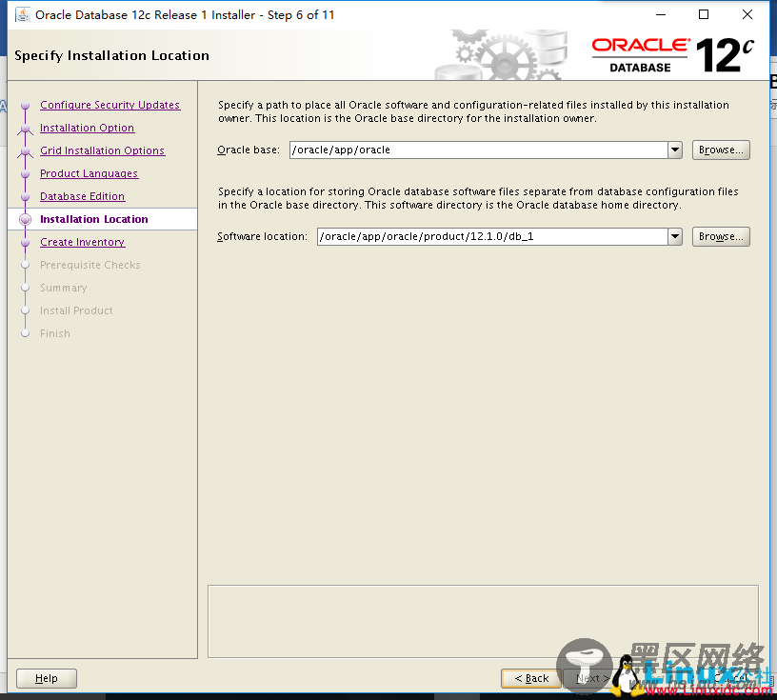Proceed with the Next button
Image resolution: width=777 pixels, height=700 pixels.
pyautogui.click(x=592, y=678)
